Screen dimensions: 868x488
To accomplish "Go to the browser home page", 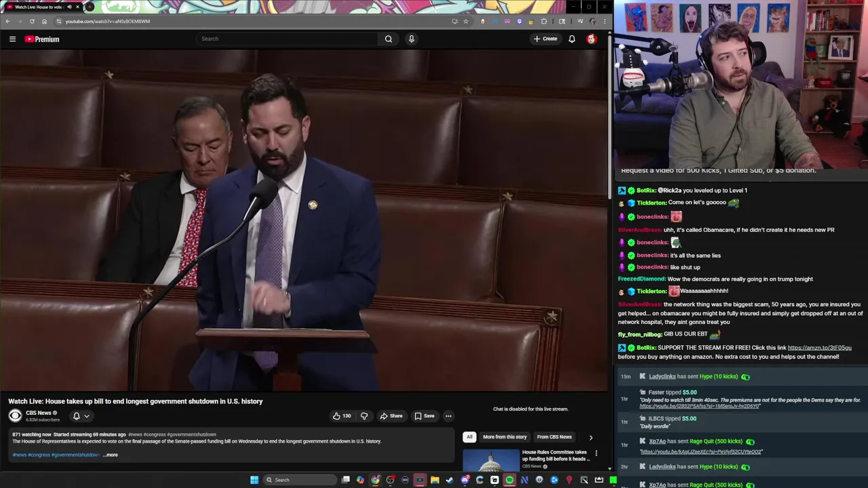I will coord(44,21).
